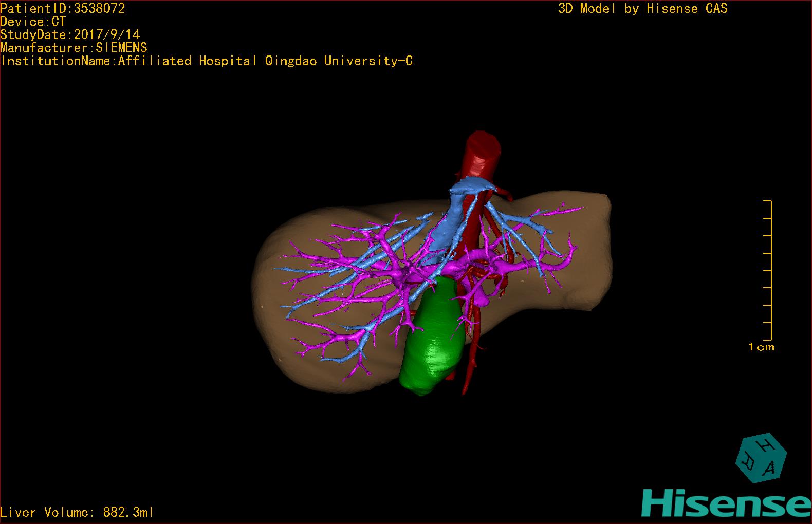Image resolution: width=812 pixels, height=524 pixels.
Task: Click the StudyDate:2017/9/14 text
Action: (70, 34)
